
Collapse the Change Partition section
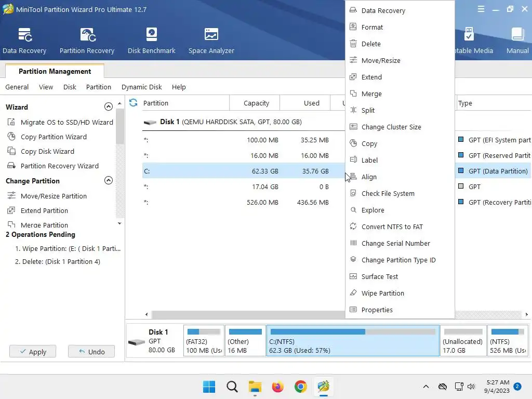(x=108, y=180)
